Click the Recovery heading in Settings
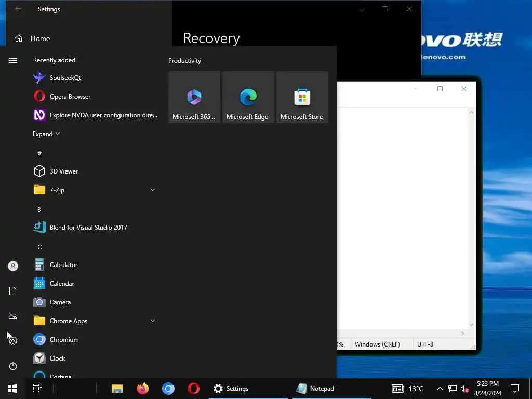The height and width of the screenshot is (399, 532). 212,38
